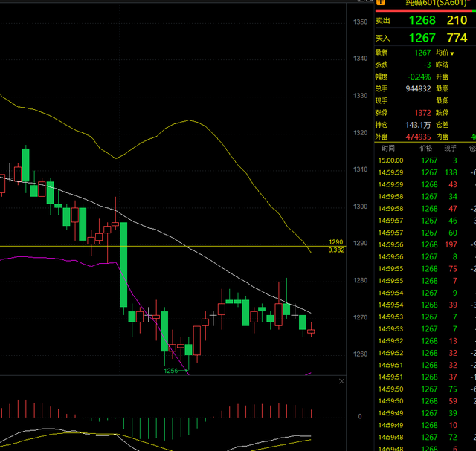Select the 15:00:00 tick trade row
This screenshot has width=476, height=451.
pyautogui.click(x=391, y=160)
